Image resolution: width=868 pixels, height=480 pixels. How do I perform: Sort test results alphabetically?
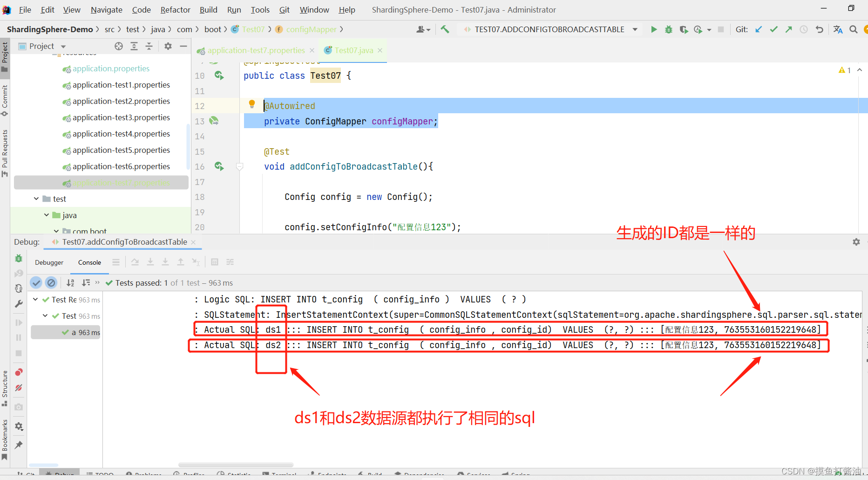pyautogui.click(x=70, y=282)
